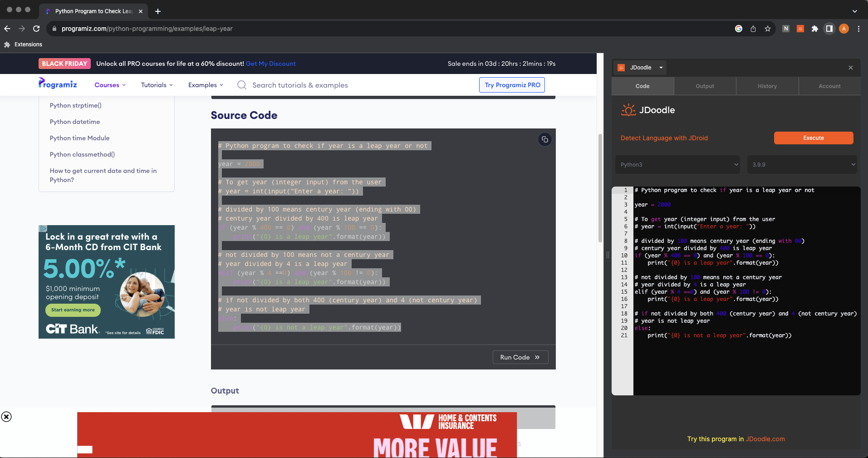Switch to the Account tab
Image resolution: width=868 pixels, height=458 pixels.
coord(829,86)
